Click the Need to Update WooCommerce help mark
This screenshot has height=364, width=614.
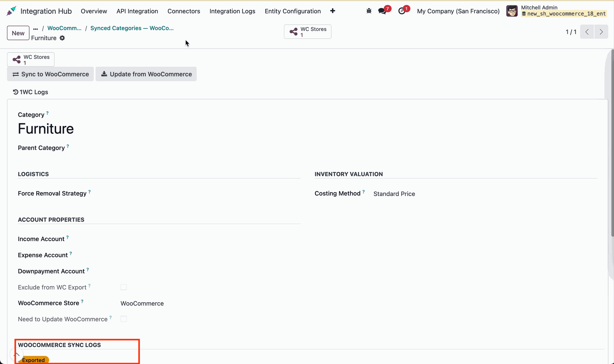[x=111, y=317]
